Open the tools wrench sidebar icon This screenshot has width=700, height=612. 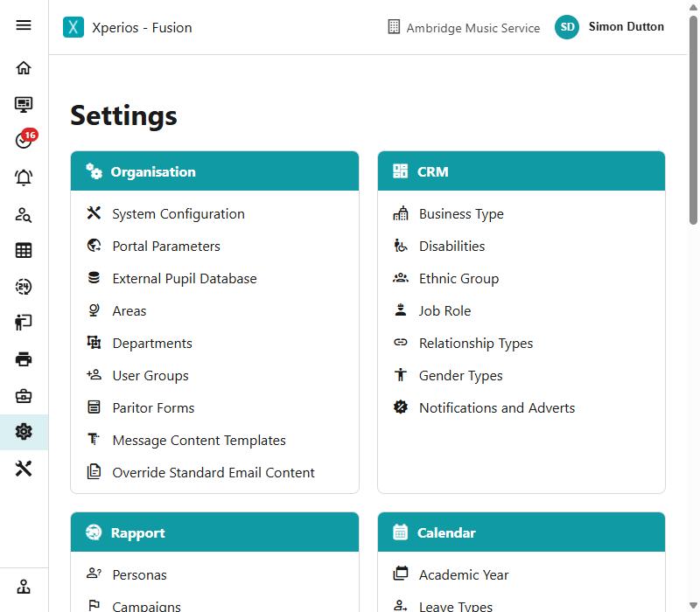pyautogui.click(x=24, y=469)
